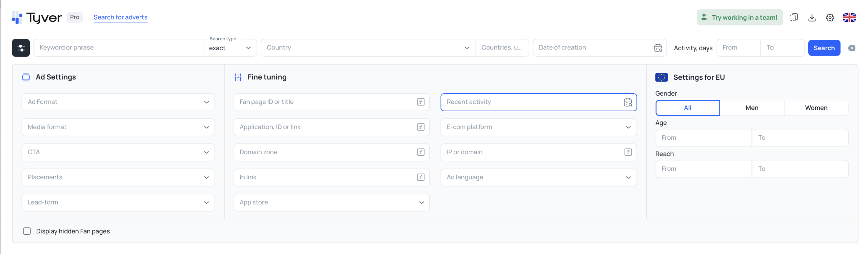Click function icon in Fan page ID field
This screenshot has width=868, height=254.
[421, 102]
